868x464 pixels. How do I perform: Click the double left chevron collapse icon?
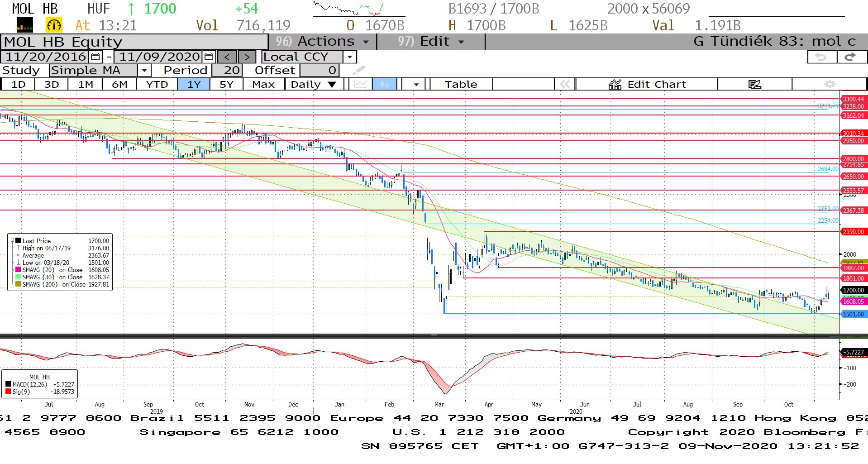565,84
